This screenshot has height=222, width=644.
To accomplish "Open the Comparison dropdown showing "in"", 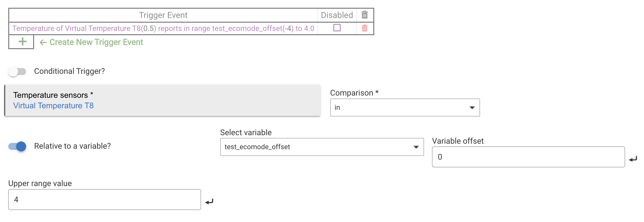I will click(405, 108).
